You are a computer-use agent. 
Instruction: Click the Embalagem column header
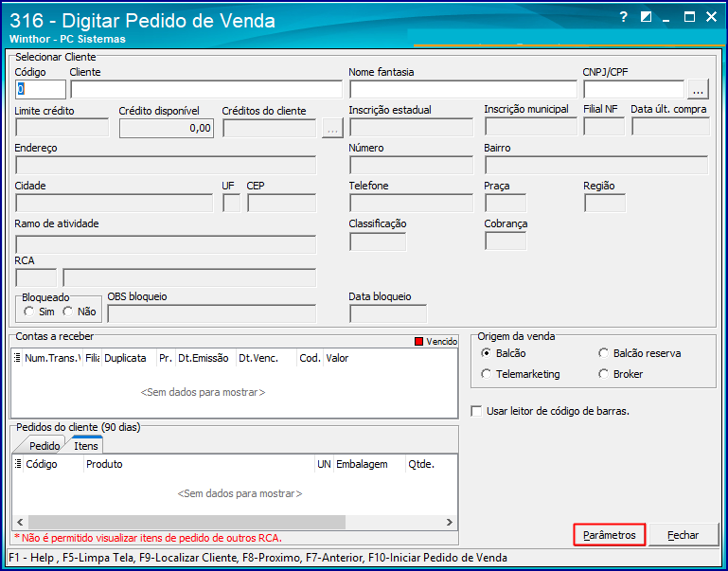pos(369,464)
